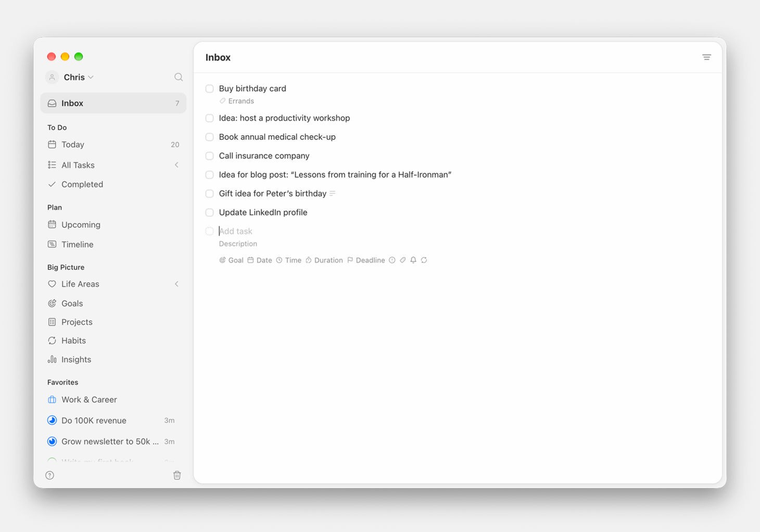This screenshot has height=532, width=760.
Task: Set the Time for new task
Action: coord(288,260)
